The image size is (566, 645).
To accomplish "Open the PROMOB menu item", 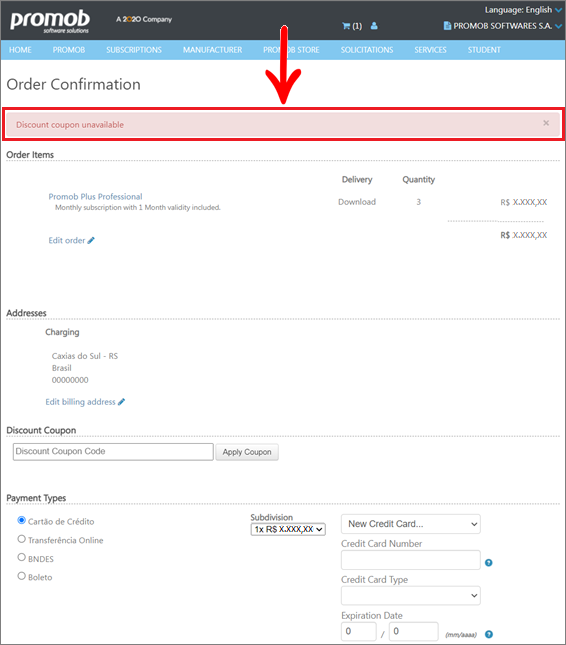I will (x=69, y=50).
